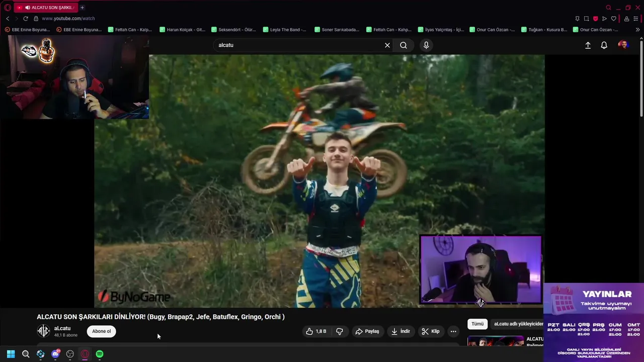Image resolution: width=644 pixels, height=362 pixels.
Task: Clear the YouTube search text
Action: point(387,45)
